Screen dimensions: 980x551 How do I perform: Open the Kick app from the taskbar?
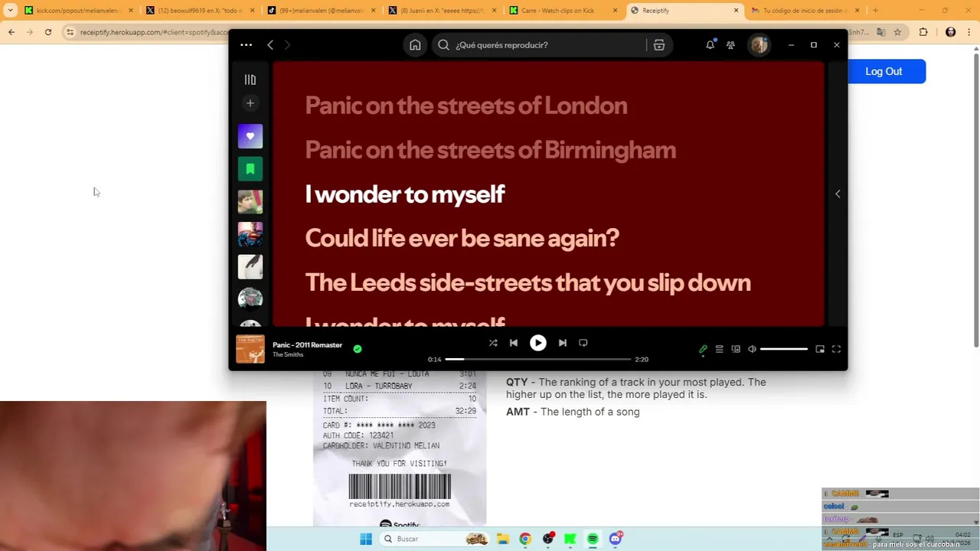(x=570, y=539)
